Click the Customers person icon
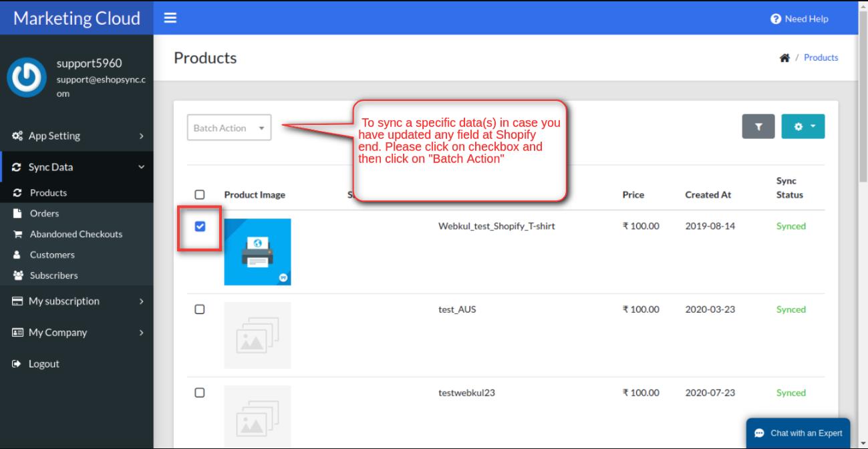This screenshot has width=868, height=449. (x=18, y=255)
